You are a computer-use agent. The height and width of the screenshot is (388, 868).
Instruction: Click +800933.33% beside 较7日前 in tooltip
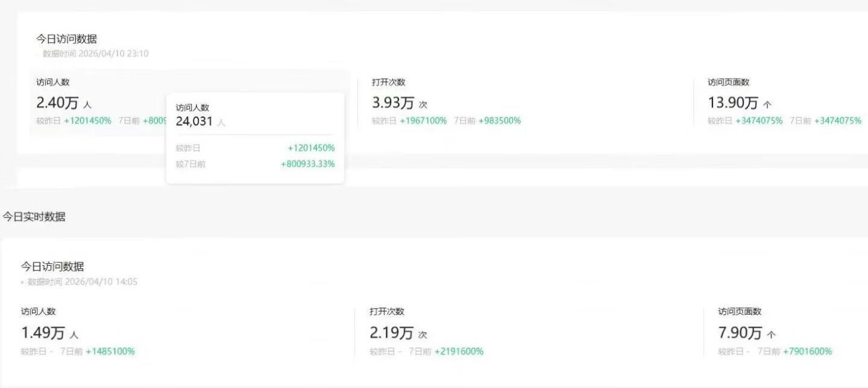point(309,163)
